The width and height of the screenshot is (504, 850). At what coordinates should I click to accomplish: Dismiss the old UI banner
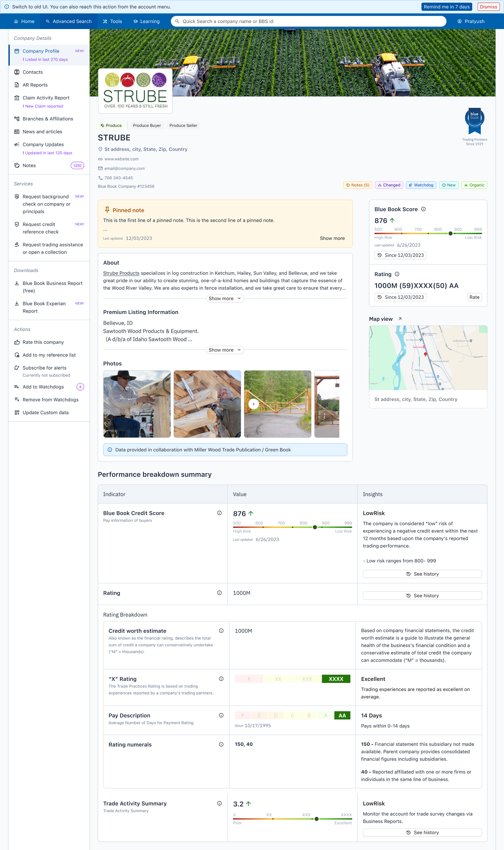coord(488,7)
